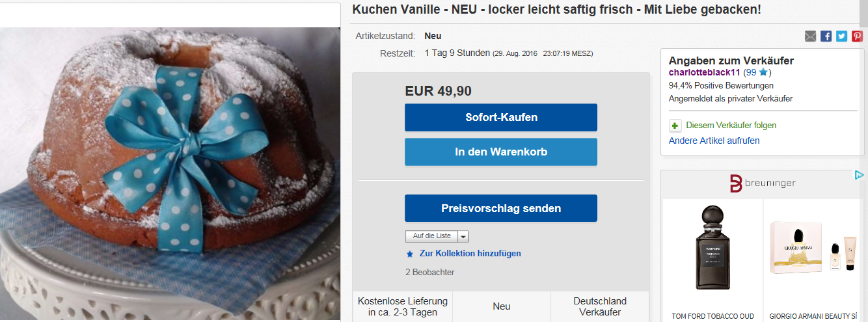Share listing on Facebook icon
This screenshot has width=868, height=322.
point(826,36)
